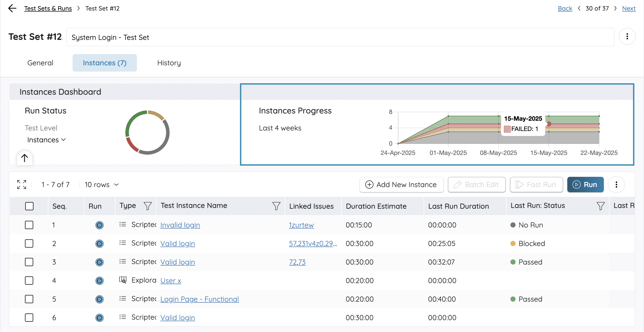Screen dimensions: 644x332
Task: Click the blue Run button
Action: (x=585, y=185)
